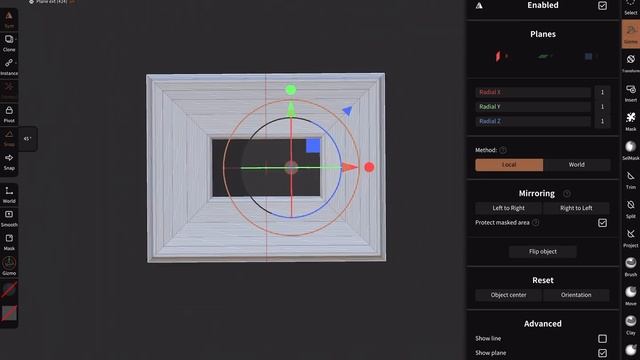Image resolution: width=640 pixels, height=360 pixels.
Task: Click the symmetry icon beside Enabled
Action: click(x=479, y=6)
